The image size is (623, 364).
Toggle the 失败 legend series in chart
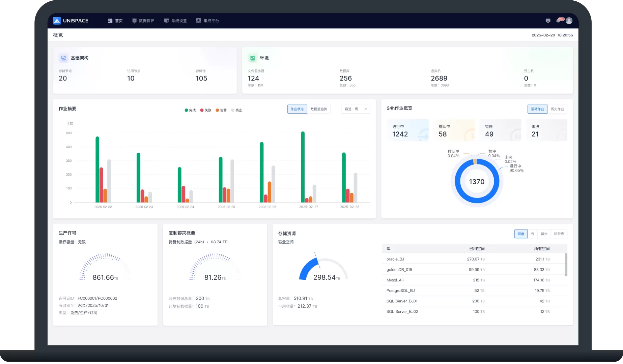[x=206, y=110]
